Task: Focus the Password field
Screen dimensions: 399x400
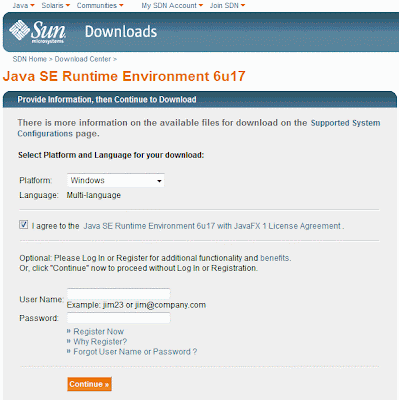Action: [x=118, y=318]
